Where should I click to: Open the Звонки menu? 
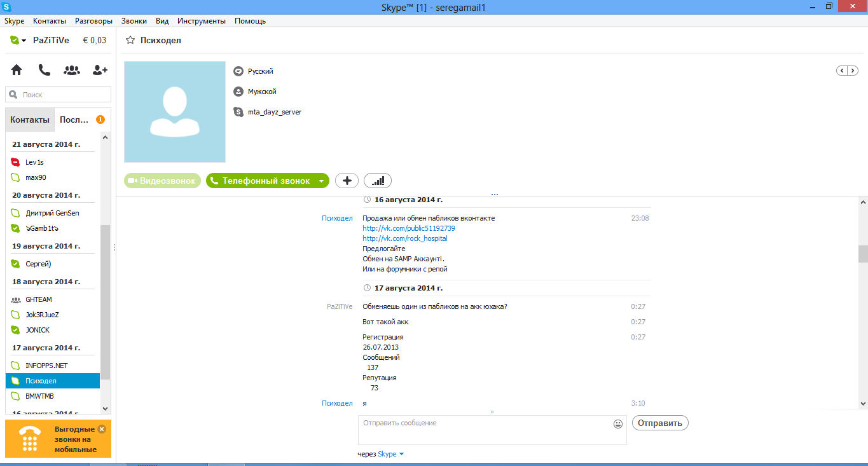[134, 21]
